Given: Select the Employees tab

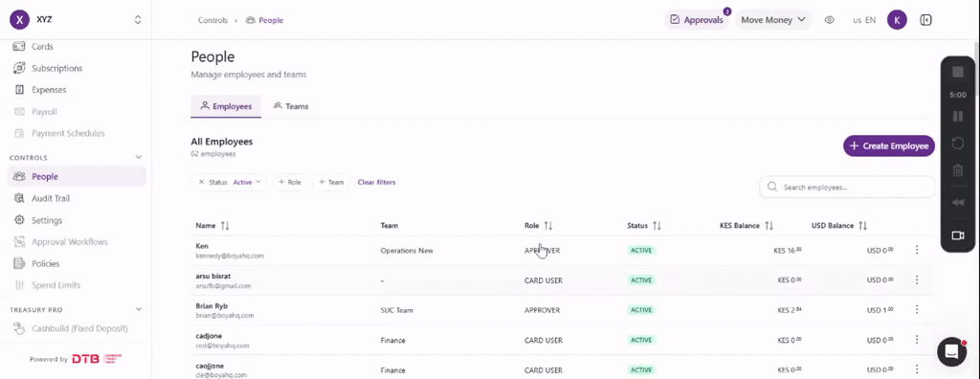Looking at the screenshot, I should point(226,106).
